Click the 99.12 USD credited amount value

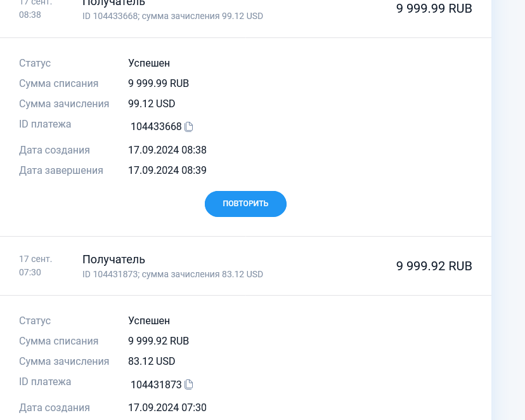152,103
